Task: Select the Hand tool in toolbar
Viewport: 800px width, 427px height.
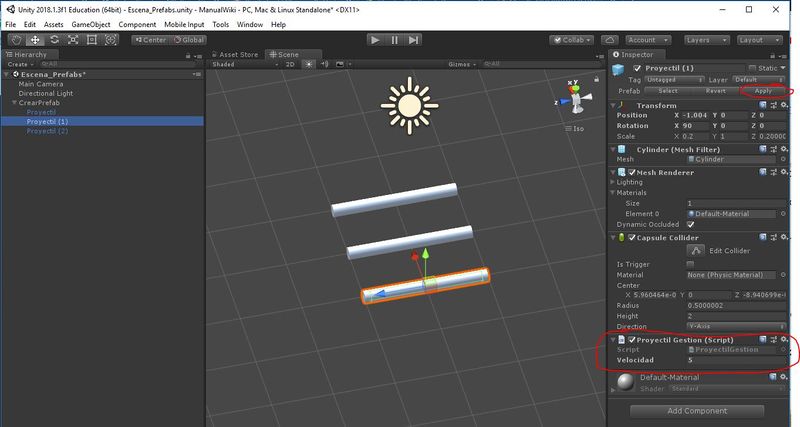Action: pos(16,40)
